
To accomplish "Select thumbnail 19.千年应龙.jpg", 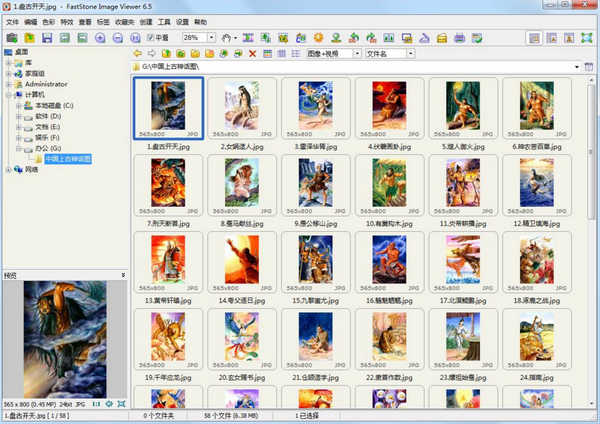I will point(168,339).
